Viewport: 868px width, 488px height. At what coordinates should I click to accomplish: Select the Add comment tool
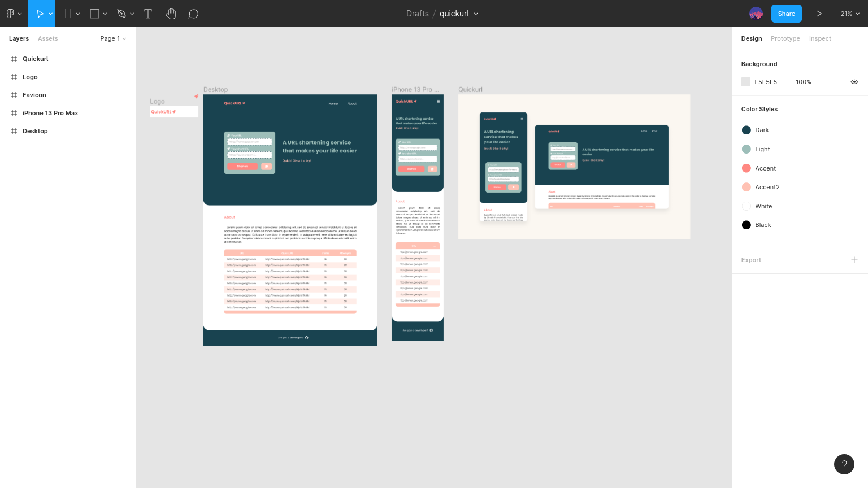tap(193, 14)
